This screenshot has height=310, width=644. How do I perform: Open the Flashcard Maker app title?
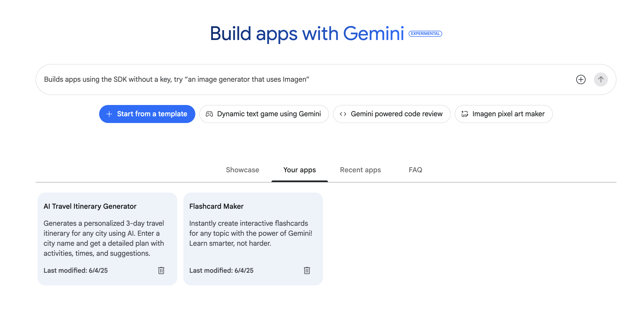click(216, 206)
